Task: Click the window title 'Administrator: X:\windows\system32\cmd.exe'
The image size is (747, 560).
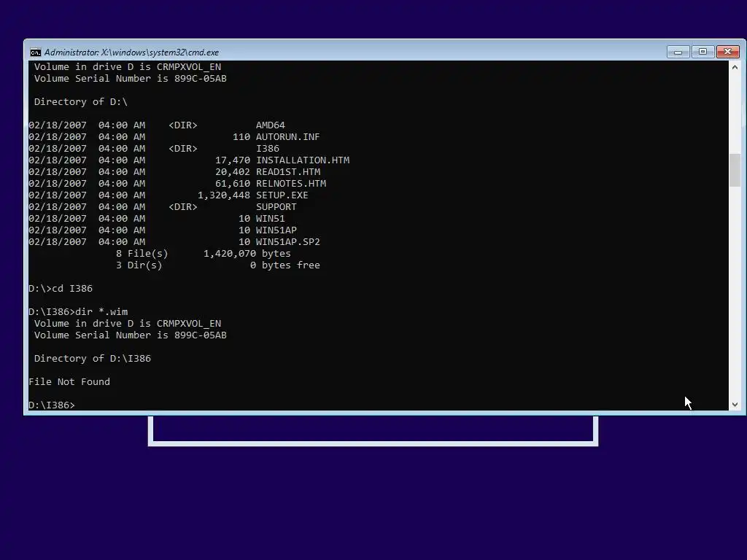Action: [x=131, y=52]
